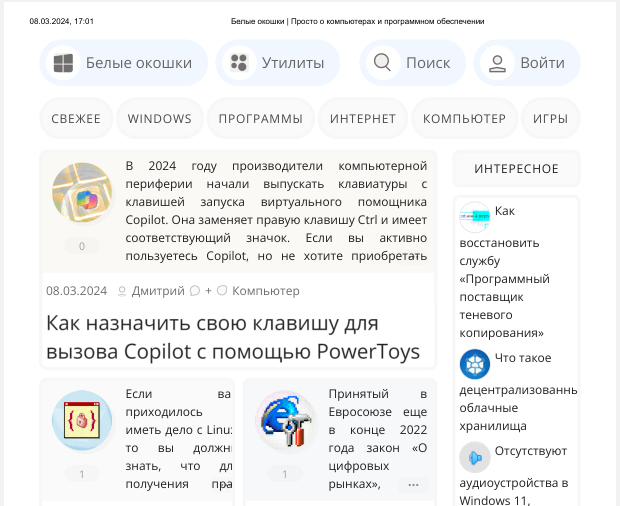Viewport: 620px width, 506px height.
Task: Click the four-dots Утилиты icon
Action: click(239, 63)
